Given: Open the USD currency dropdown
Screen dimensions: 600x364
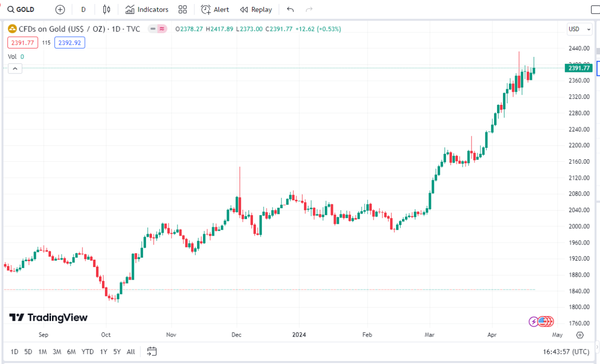Looking at the screenshot, I should tap(577, 29).
